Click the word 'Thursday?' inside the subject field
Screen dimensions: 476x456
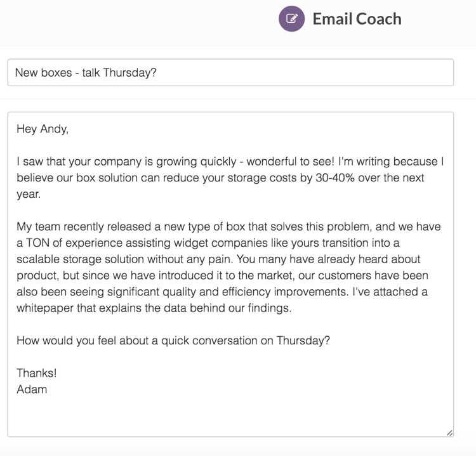pos(129,73)
